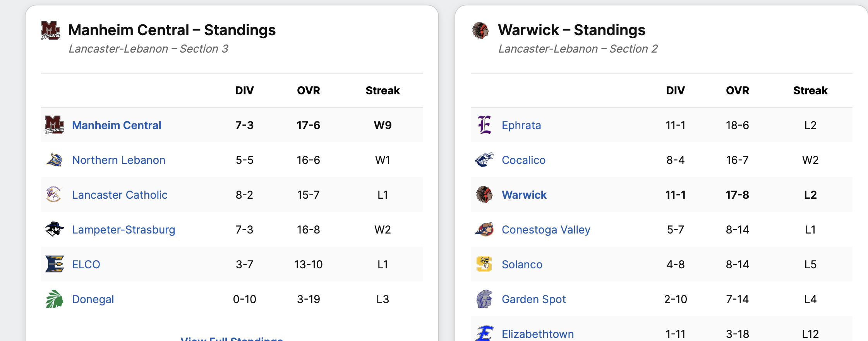Click the Lampeter-Strasburg Pioneers logo
The width and height of the screenshot is (868, 341).
tap(54, 229)
